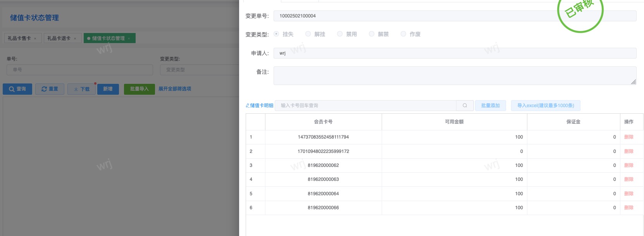
Task: Choose the 解挂 change type
Action: 308,34
